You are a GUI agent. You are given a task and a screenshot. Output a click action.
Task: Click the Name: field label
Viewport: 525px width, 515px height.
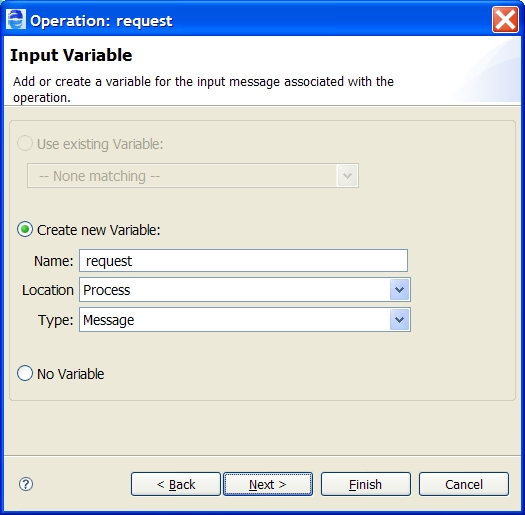point(54,261)
